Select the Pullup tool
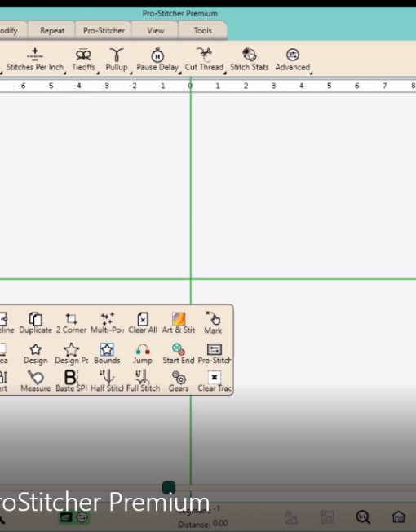This screenshot has width=416, height=532. coord(117,60)
